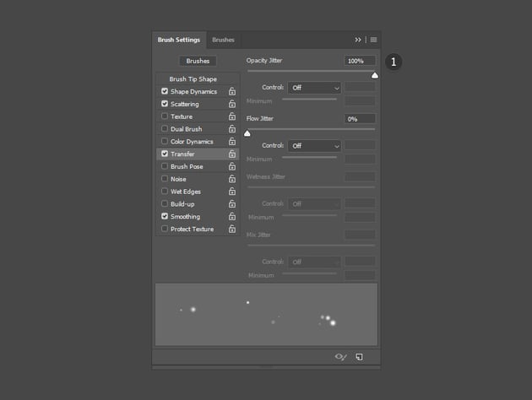Turn on Color Dynamics checkbox
The height and width of the screenshot is (400, 532).
(x=165, y=141)
